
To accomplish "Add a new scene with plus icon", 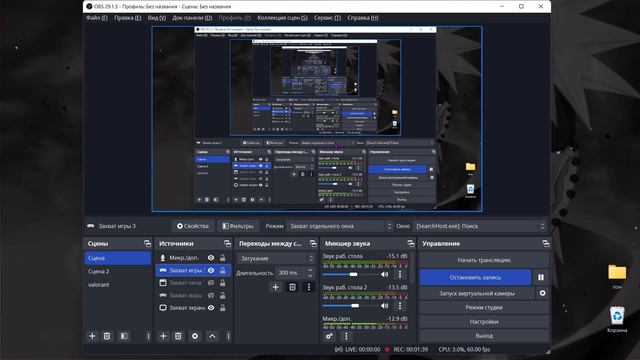I will [92, 336].
